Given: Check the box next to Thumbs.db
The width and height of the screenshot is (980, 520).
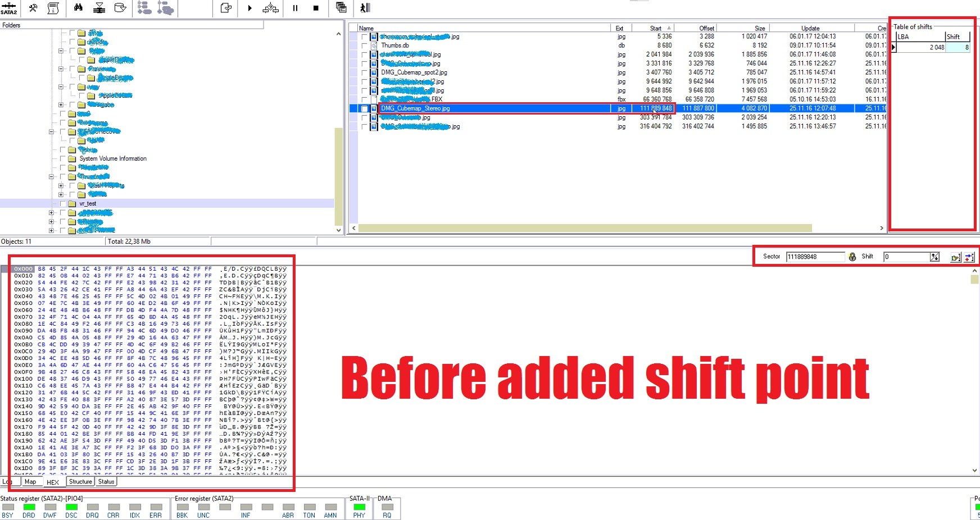Looking at the screenshot, I should [x=364, y=45].
